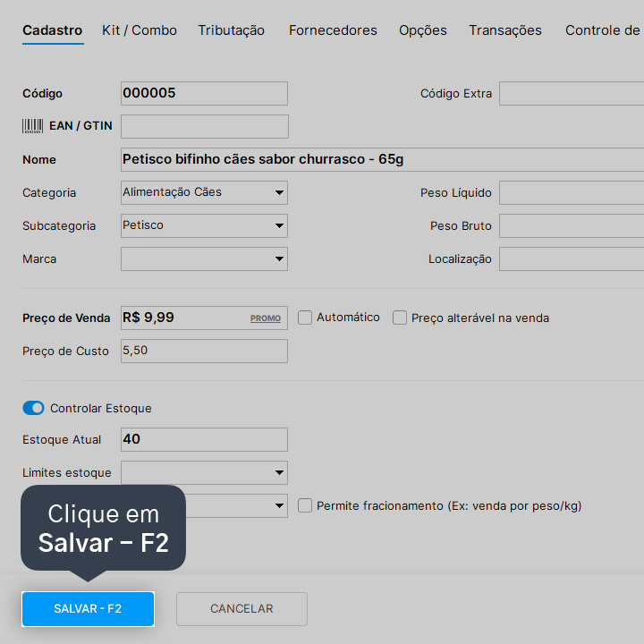Screen dimensions: 644x644
Task: Click the Preço de Custo field
Action: point(204,351)
